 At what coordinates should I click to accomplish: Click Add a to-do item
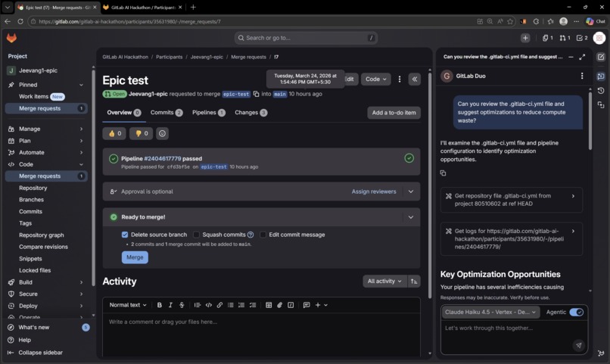pos(394,113)
